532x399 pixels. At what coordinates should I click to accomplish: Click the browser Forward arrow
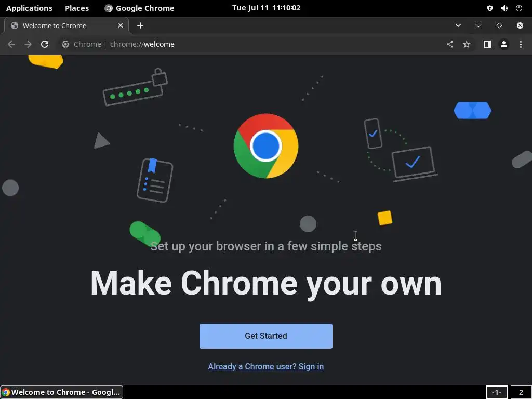pyautogui.click(x=28, y=44)
